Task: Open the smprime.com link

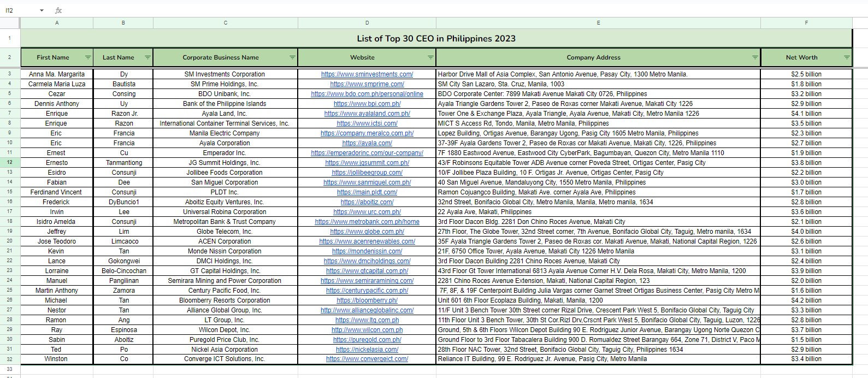Action: click(x=367, y=84)
